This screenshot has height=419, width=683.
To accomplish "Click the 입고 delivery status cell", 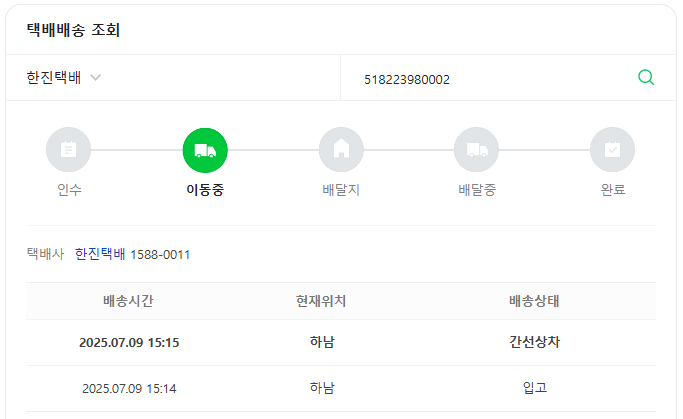I will (x=534, y=388).
